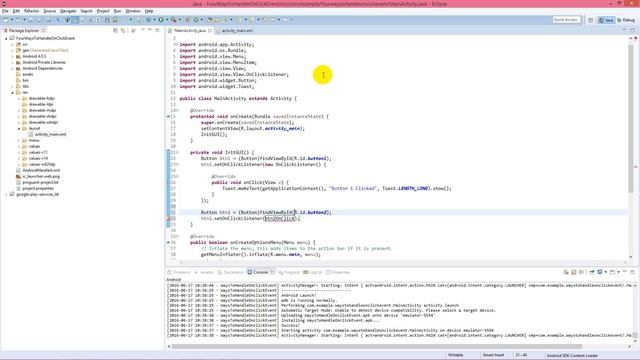The height and width of the screenshot is (360, 640).
Task: Click the error marker on line 32
Action: click(x=168, y=218)
